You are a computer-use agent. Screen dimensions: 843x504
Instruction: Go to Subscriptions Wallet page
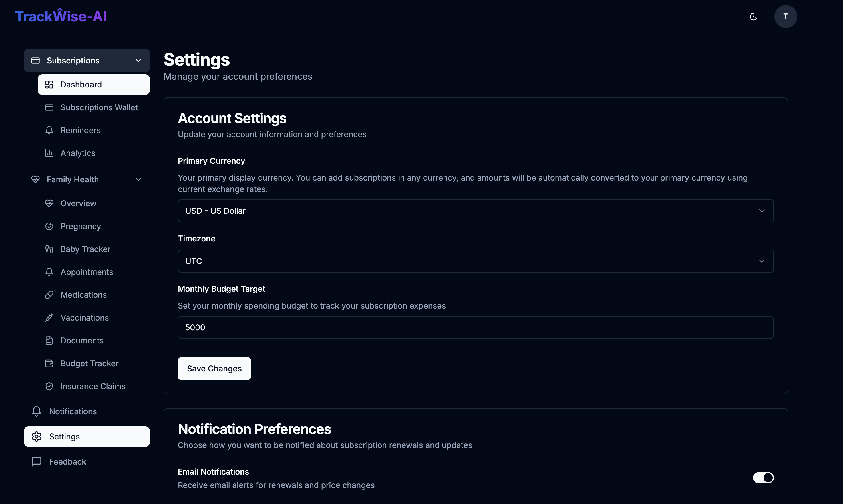99,107
